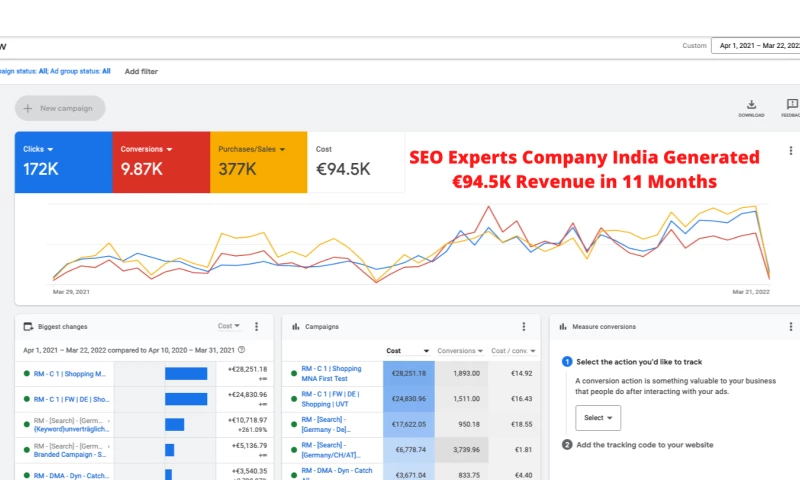The height and width of the screenshot is (480, 800).
Task: Open the Clicks metric dropdown
Action: 38,149
